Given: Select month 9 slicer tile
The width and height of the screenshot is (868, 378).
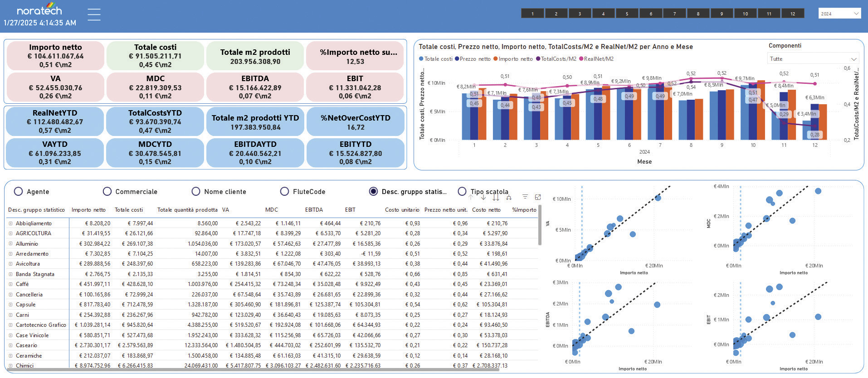Looking at the screenshot, I should (x=722, y=14).
